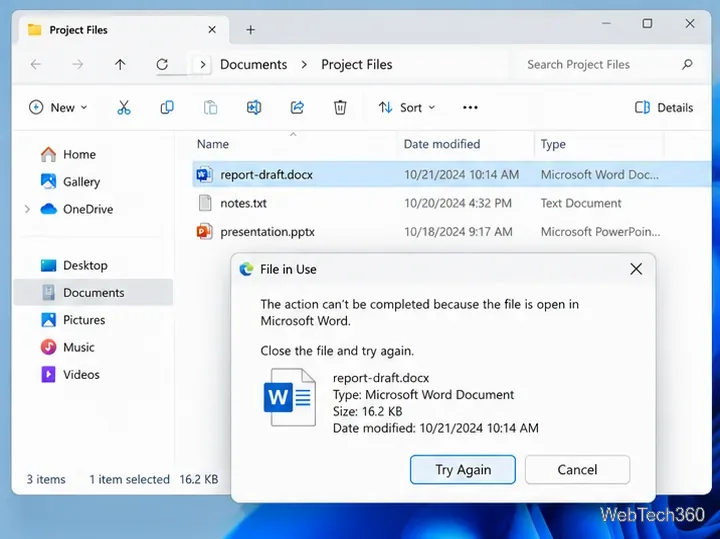Close the Project Files tab
The width and height of the screenshot is (720, 539).
[212, 30]
